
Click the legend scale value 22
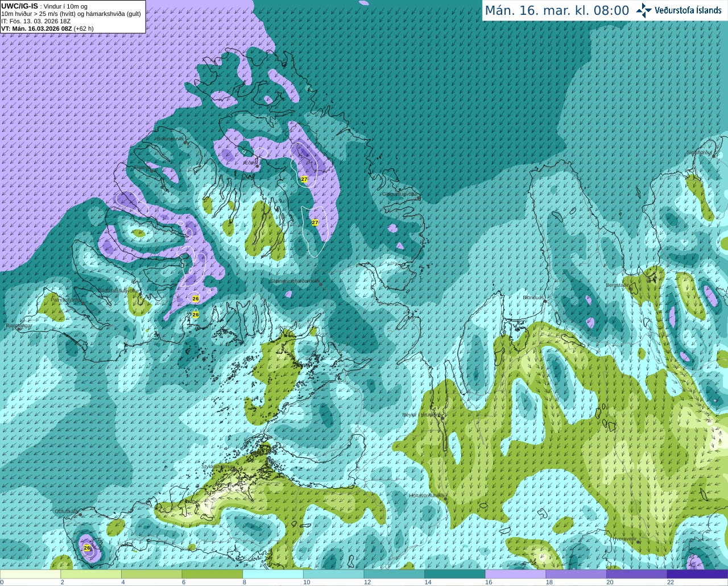671,582
